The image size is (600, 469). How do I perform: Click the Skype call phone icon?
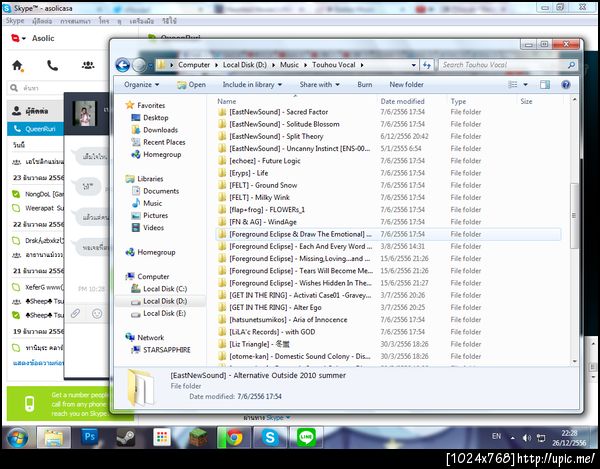click(52, 66)
